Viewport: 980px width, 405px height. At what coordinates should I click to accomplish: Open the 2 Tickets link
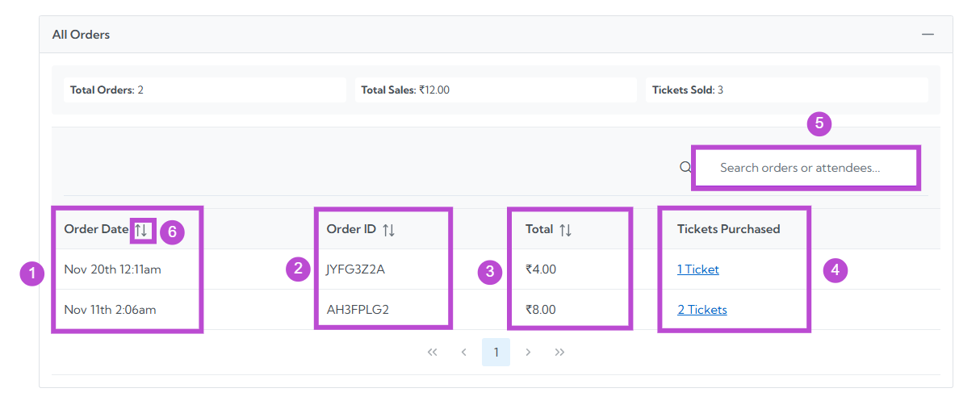701,310
